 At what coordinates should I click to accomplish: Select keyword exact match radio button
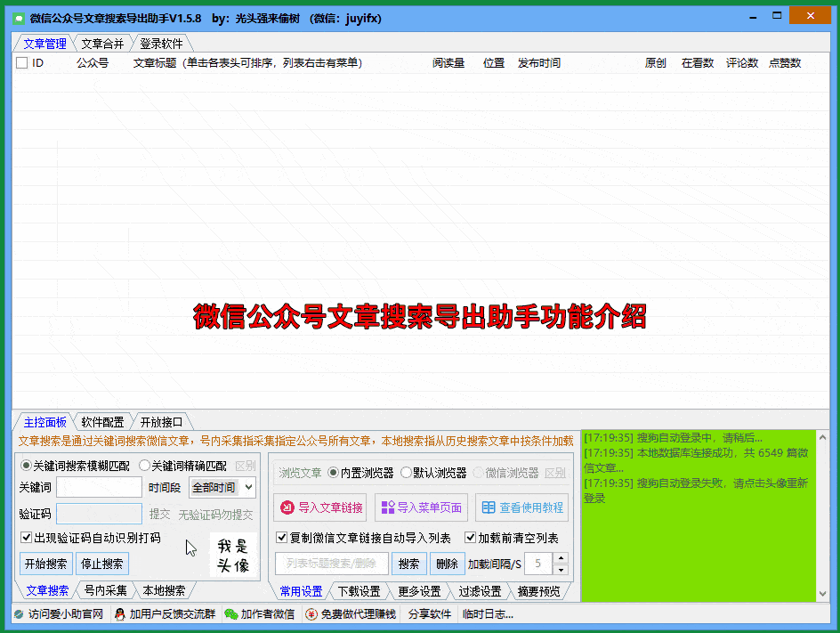coord(144,466)
